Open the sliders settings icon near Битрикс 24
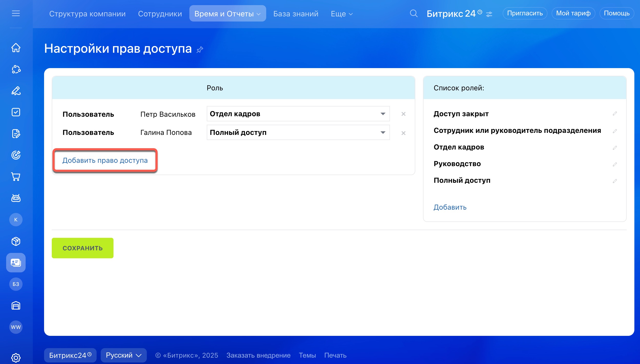Screen dimensions: 640x364 click(489, 14)
